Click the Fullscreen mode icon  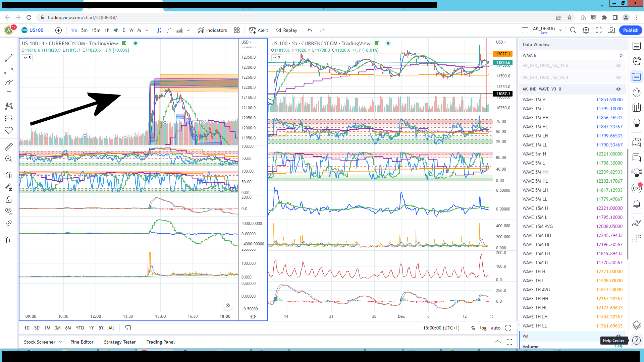[599, 30]
